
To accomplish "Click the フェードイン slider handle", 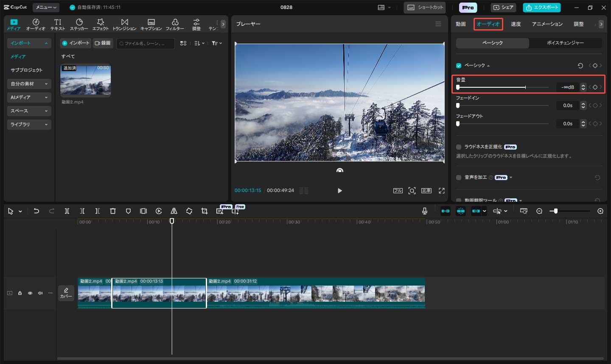I will click(x=458, y=106).
